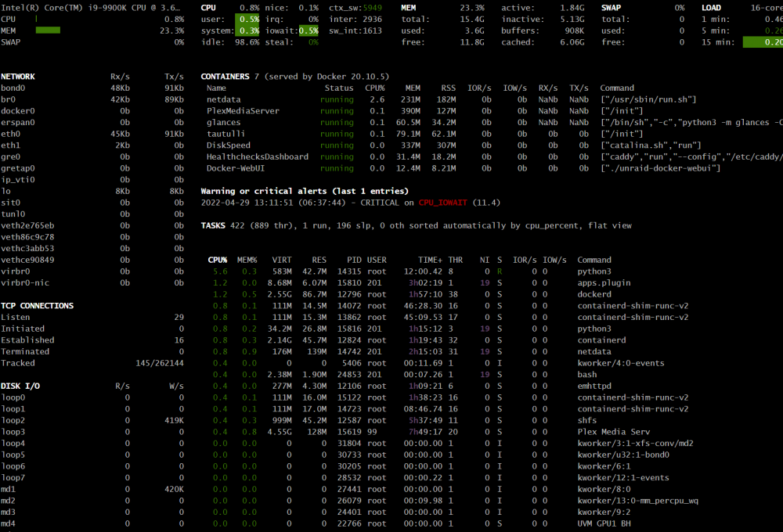Click the Intel Core i9-9900K CPU title

pos(90,8)
